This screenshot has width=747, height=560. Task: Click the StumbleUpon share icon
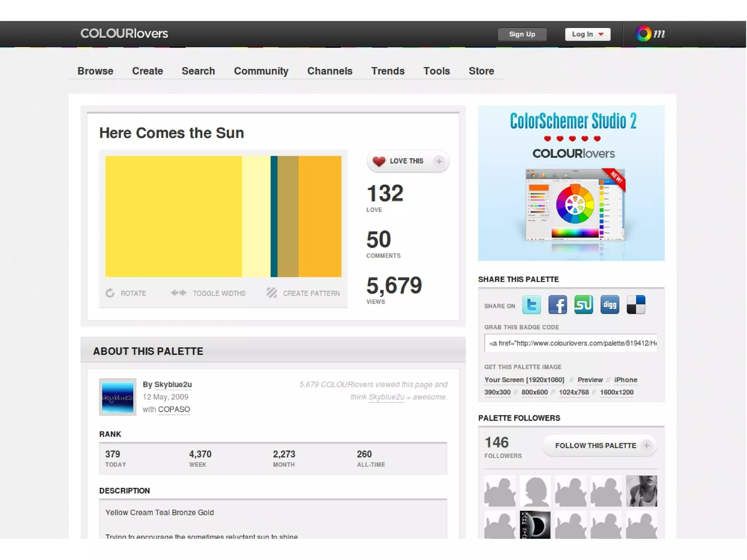583,305
